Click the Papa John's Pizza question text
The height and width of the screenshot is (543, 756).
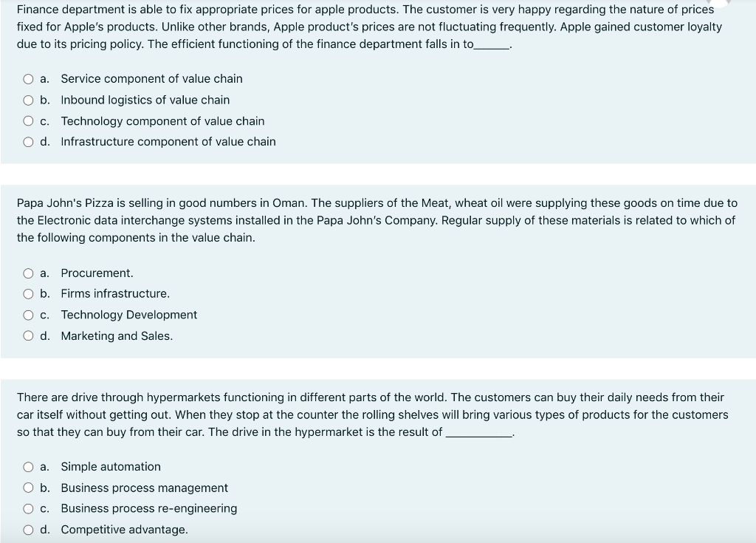point(377,220)
